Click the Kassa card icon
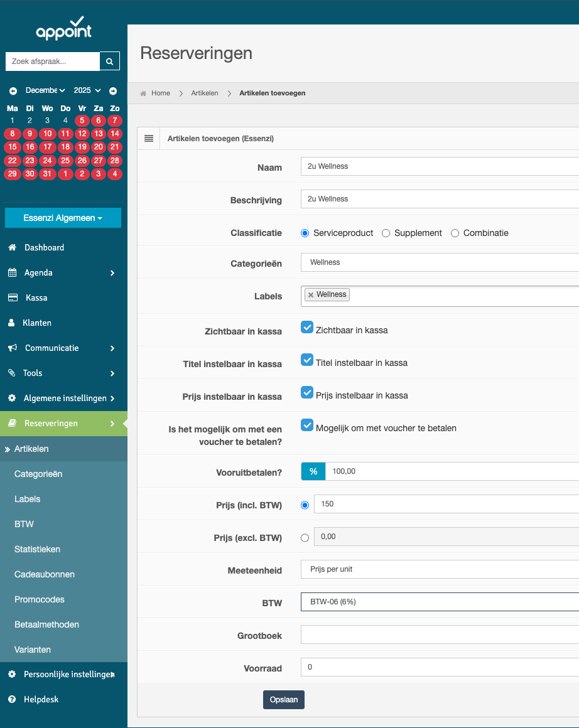The image size is (579, 728). click(13, 297)
